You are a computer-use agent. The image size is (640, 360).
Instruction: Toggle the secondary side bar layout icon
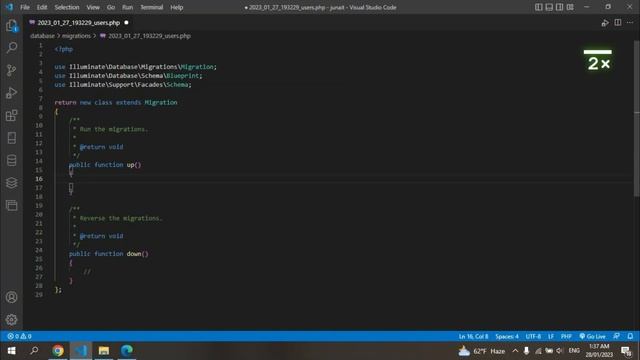tap(560, 7)
